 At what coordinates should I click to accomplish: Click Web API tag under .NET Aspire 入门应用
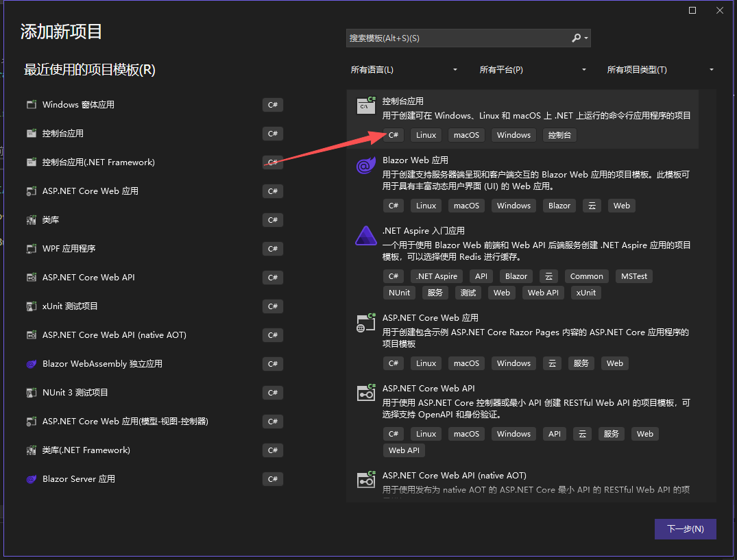543,293
